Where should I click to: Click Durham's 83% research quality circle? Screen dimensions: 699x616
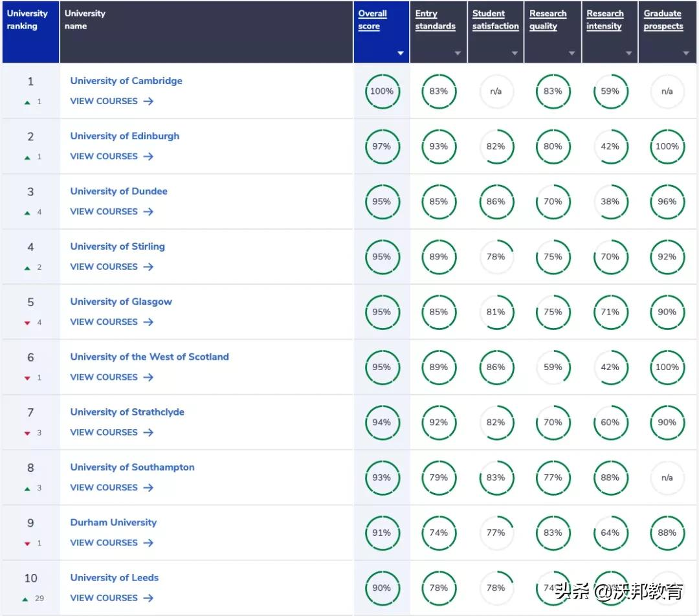(553, 533)
